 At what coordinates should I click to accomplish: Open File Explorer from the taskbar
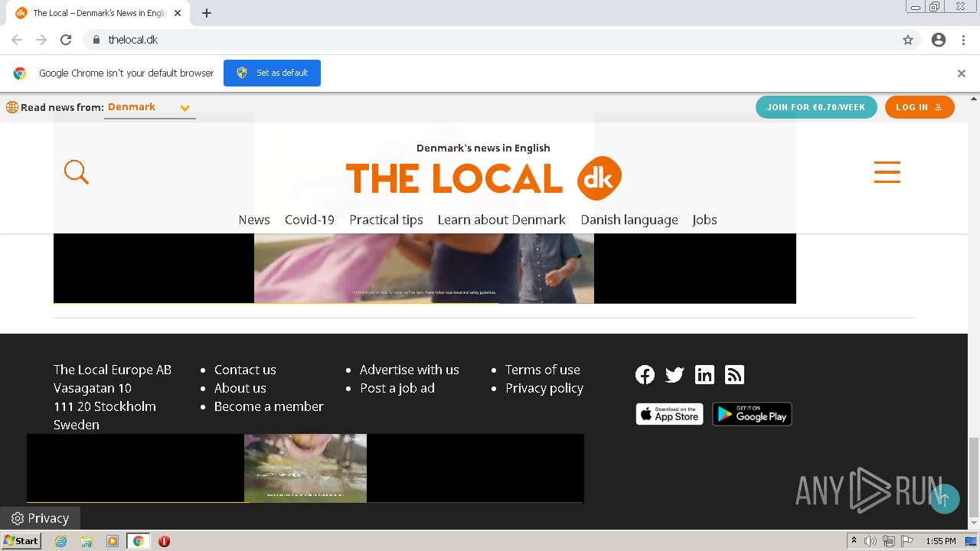point(87,541)
